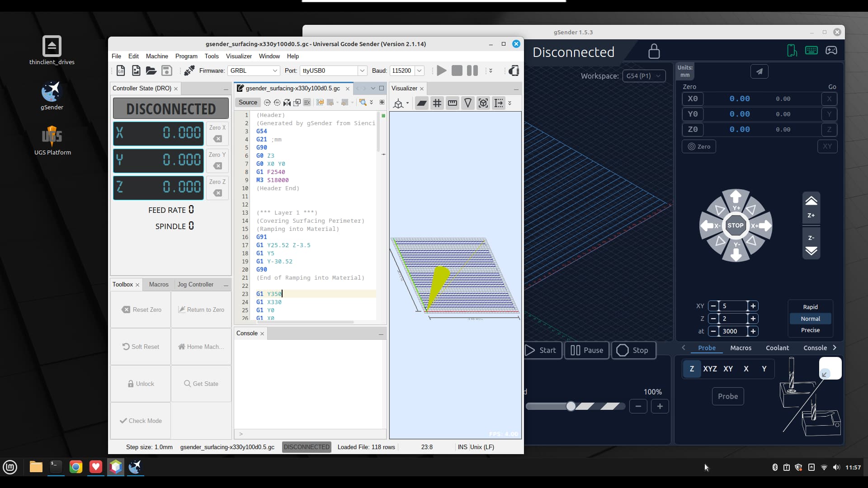Switch to the Macros tab in gSender
Image resolution: width=868 pixels, height=488 pixels.
coord(741,348)
